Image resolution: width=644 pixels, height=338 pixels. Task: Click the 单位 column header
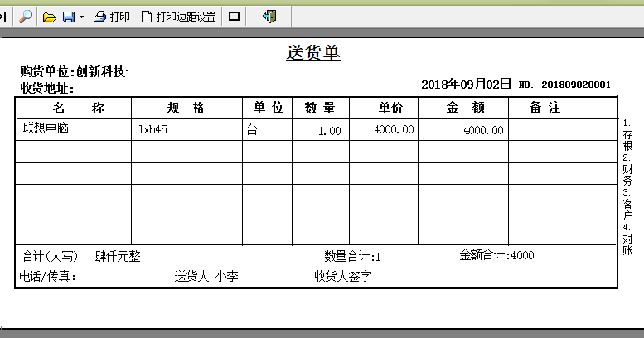(269, 107)
